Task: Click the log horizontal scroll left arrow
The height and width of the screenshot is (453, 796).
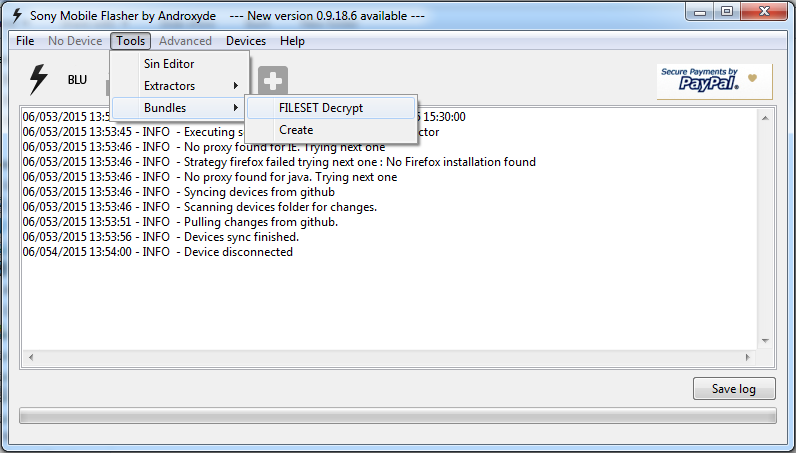Action: coord(31,357)
